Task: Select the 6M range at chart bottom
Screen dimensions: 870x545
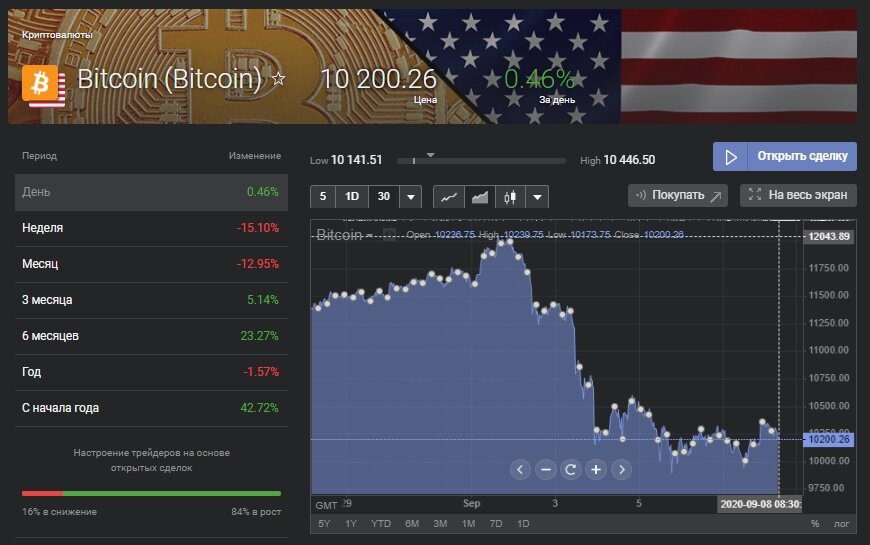Action: [412, 523]
